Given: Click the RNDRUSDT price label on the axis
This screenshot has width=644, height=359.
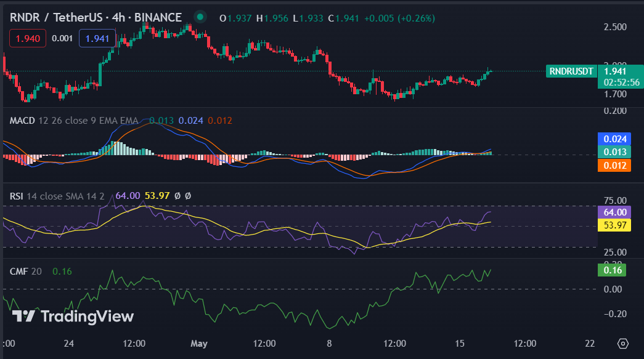Looking at the screenshot, I should coord(571,71).
